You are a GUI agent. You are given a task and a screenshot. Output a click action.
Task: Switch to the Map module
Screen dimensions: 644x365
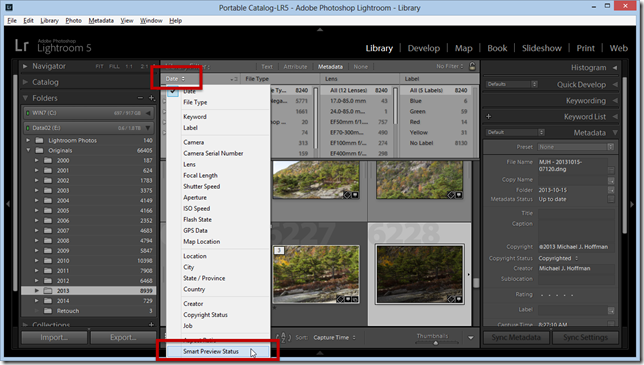[x=463, y=48]
